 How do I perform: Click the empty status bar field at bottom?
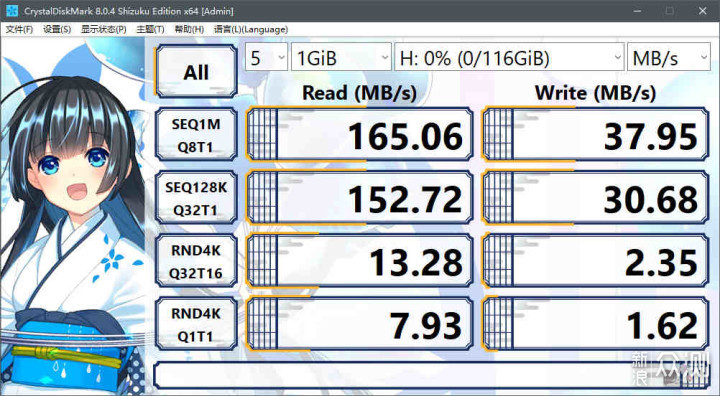coord(432,375)
